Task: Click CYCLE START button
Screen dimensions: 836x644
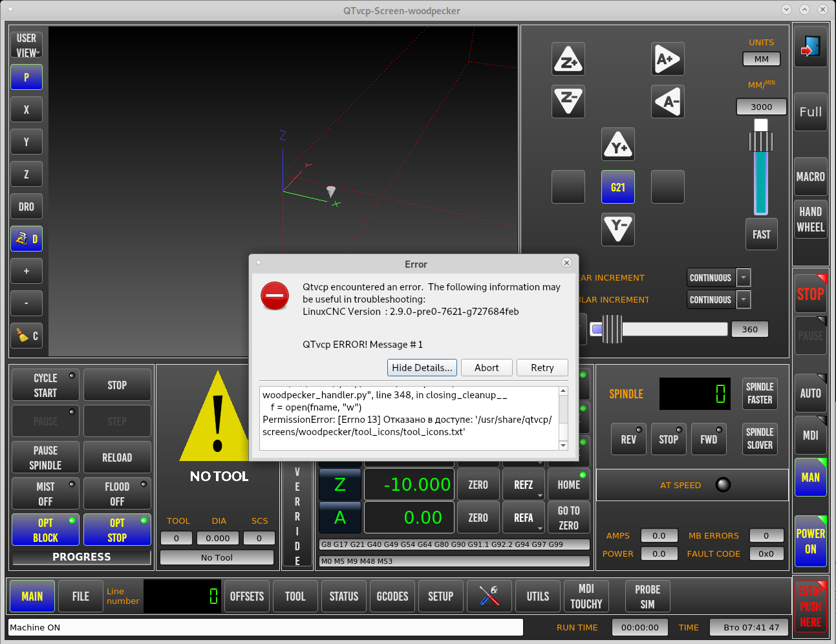Action: tap(45, 385)
